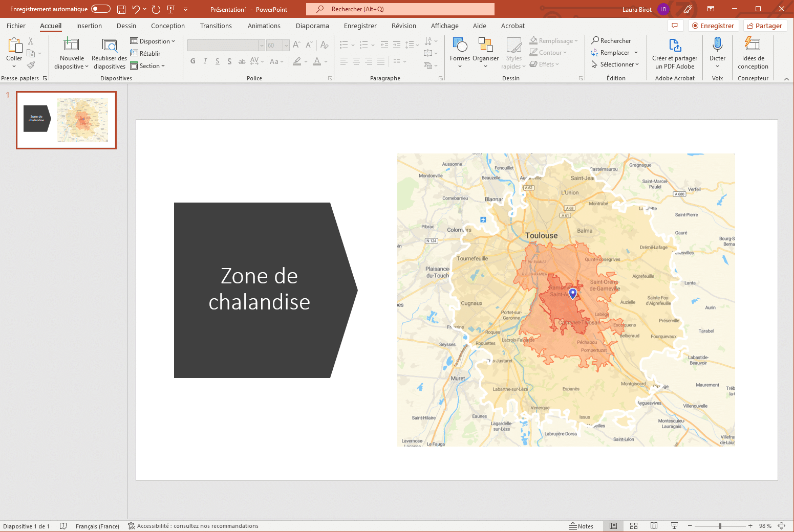Screen dimensions: 794x532
Task: Click the Format Painter brush icon
Action: coord(31,65)
